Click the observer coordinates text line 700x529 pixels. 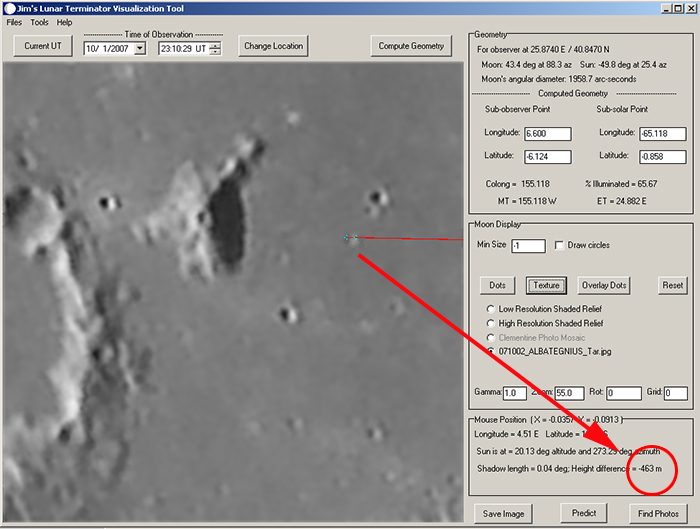543,50
